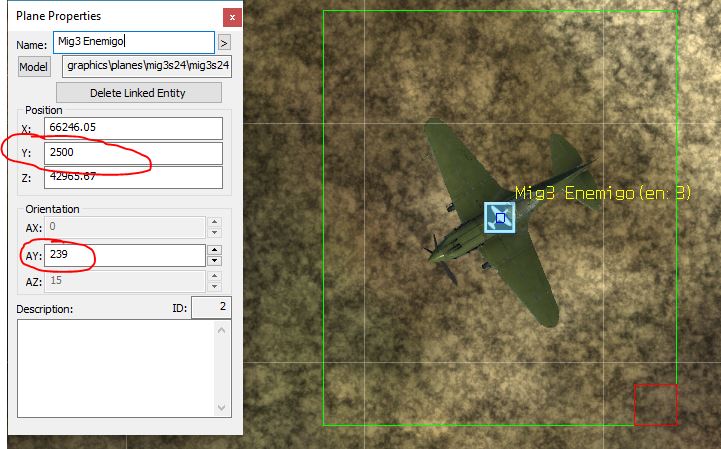Click the ID field showing 2
The image size is (721, 449).
(211, 307)
